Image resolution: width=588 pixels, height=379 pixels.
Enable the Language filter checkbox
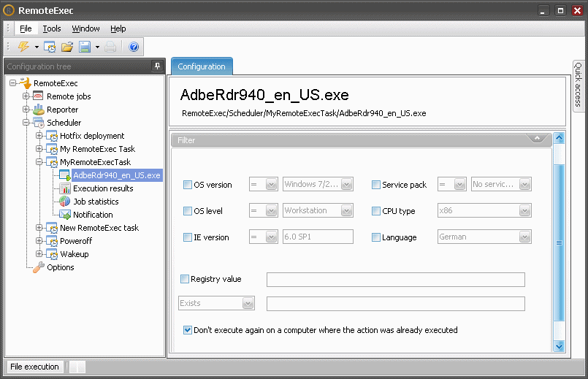click(375, 237)
